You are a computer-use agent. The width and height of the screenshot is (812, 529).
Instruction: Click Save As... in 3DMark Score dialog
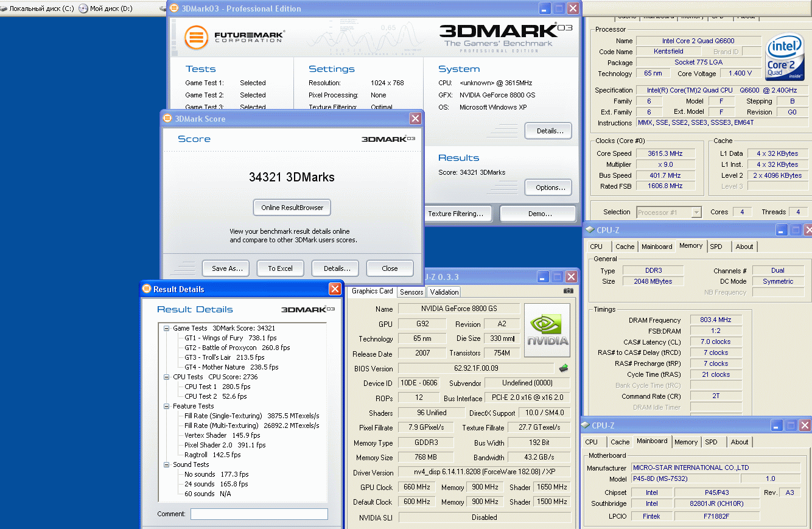pyautogui.click(x=227, y=268)
